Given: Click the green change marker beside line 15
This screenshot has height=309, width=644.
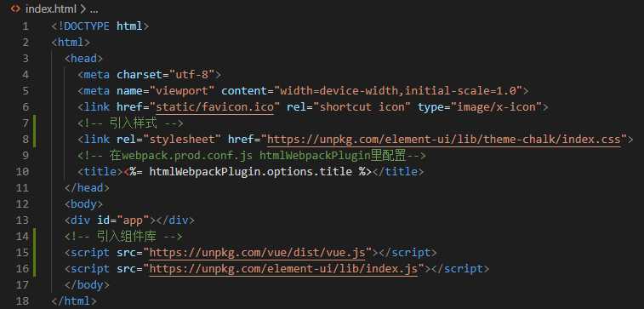Looking at the screenshot, I should (36, 252).
